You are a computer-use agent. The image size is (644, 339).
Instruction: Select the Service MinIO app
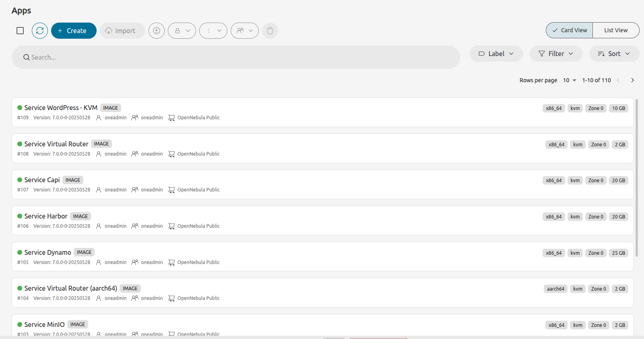click(323, 325)
